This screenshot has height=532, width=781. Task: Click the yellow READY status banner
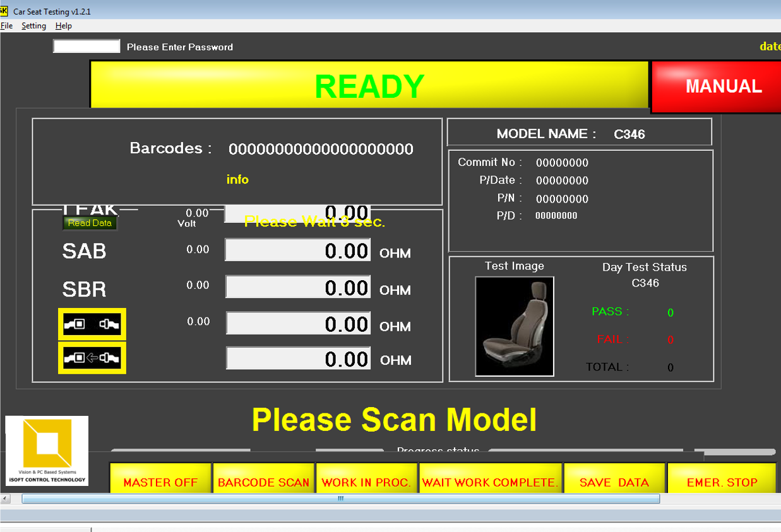coord(369,86)
